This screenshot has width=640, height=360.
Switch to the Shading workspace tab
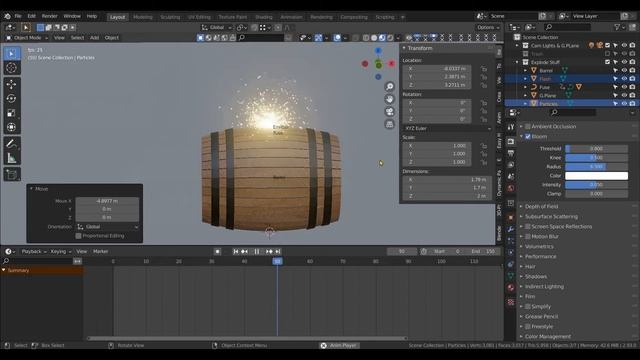pyautogui.click(x=264, y=17)
